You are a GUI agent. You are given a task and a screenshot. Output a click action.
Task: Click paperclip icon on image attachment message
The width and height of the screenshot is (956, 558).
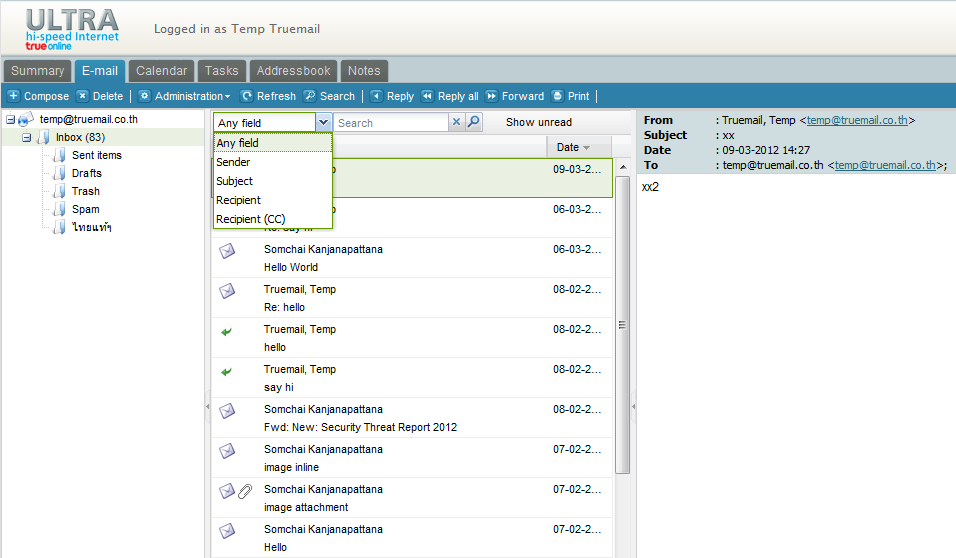[x=245, y=491]
